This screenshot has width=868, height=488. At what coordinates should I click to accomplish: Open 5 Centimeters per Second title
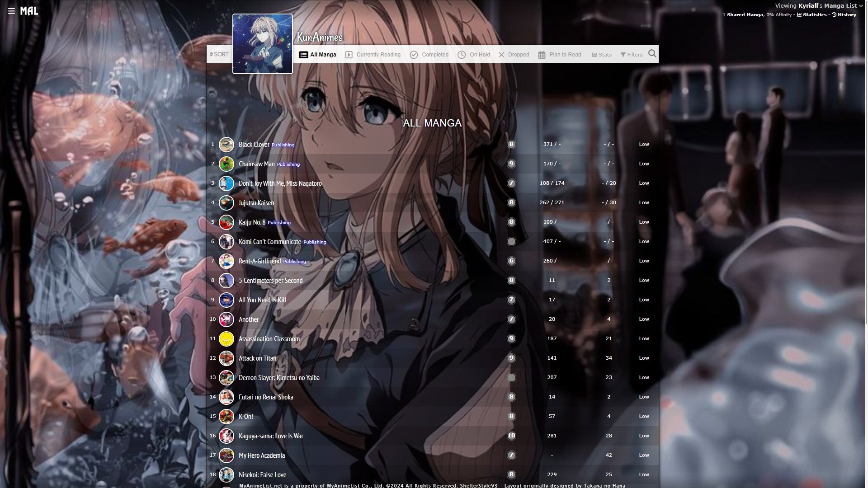tap(271, 281)
